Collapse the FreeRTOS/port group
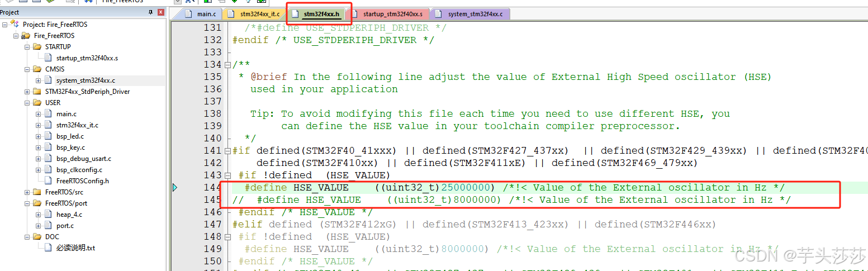The image size is (868, 271). 27,203
